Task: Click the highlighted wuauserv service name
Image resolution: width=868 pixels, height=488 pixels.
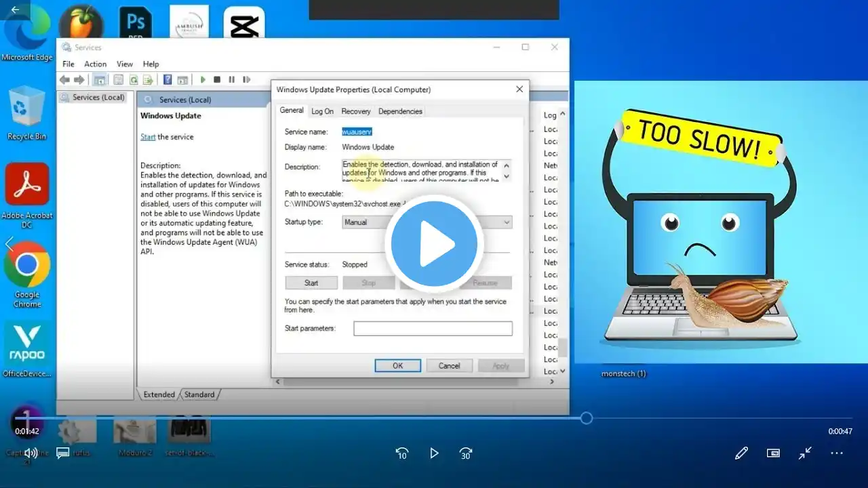Action: [357, 131]
